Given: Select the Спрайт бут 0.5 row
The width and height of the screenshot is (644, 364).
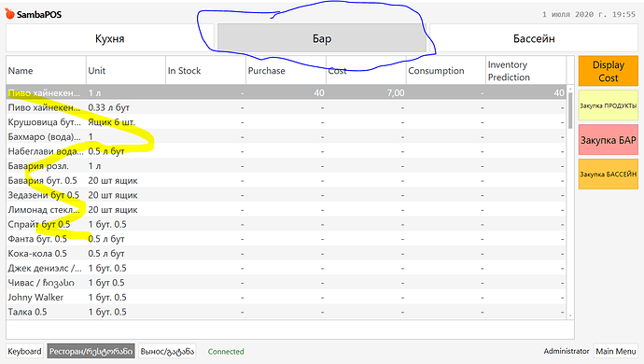Looking at the screenshot, I should tap(287, 224).
